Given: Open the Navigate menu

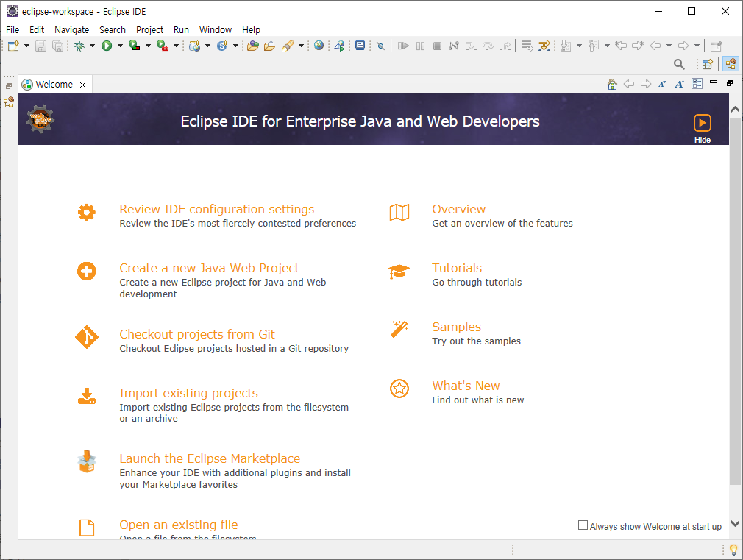Looking at the screenshot, I should pos(71,30).
